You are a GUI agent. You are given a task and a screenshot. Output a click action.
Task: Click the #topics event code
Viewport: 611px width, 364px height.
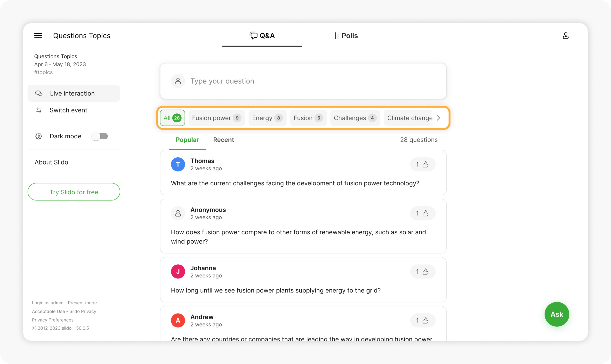pyautogui.click(x=43, y=72)
